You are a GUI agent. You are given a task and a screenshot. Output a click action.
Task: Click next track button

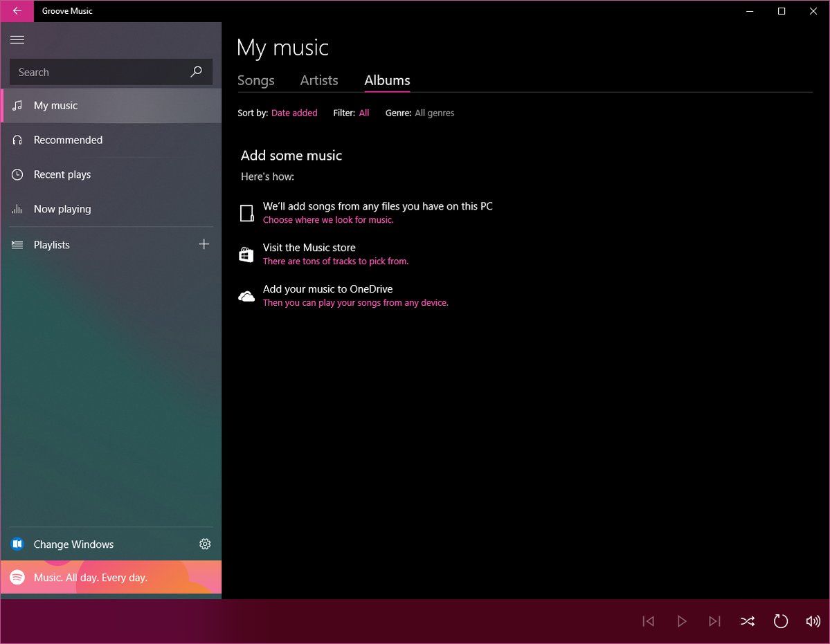pyautogui.click(x=714, y=621)
